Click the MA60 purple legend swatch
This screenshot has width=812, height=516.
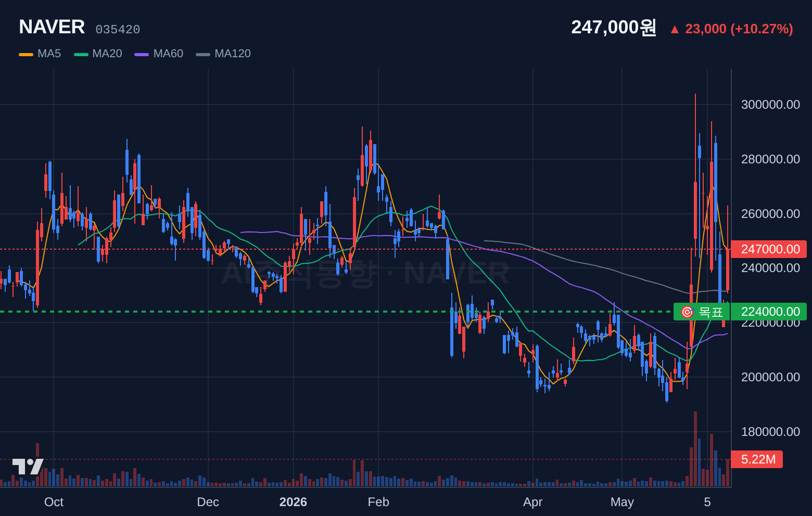click(x=142, y=54)
